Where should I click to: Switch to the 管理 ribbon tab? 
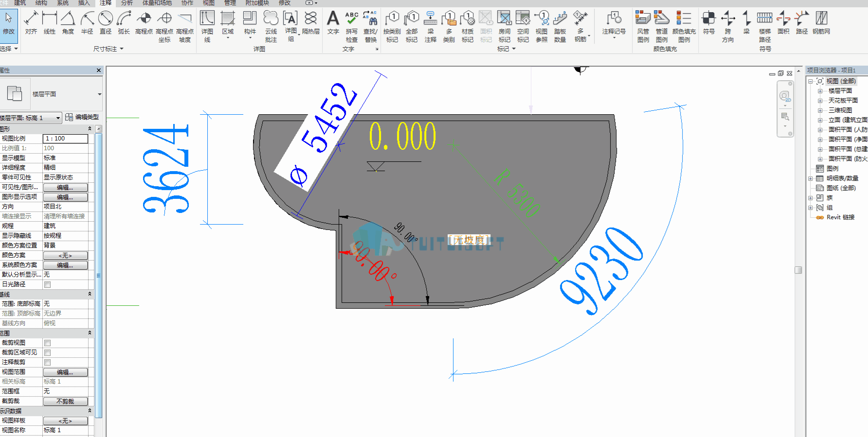click(x=230, y=3)
